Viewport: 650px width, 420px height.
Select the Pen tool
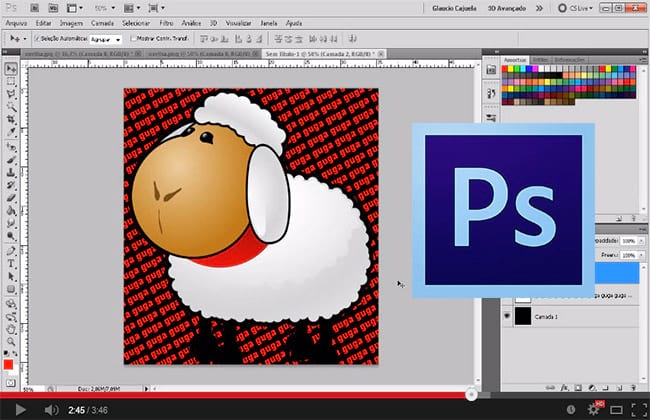pyautogui.click(x=11, y=251)
